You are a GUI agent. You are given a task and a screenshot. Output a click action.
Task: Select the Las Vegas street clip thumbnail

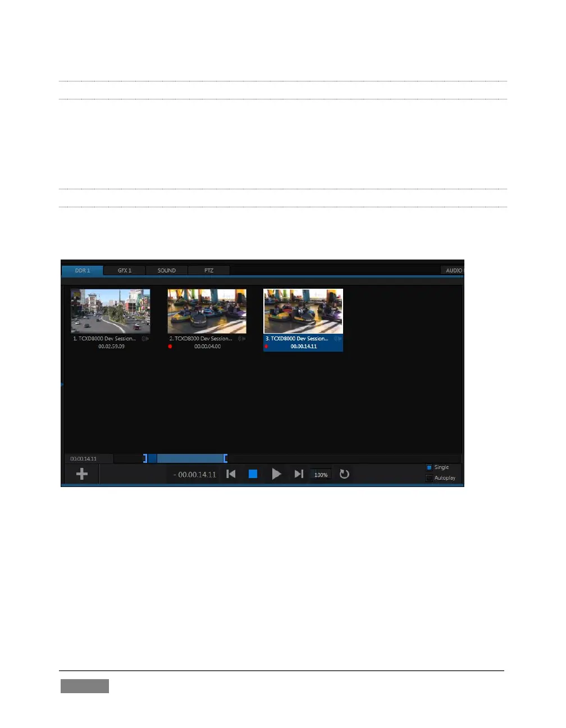(111, 312)
